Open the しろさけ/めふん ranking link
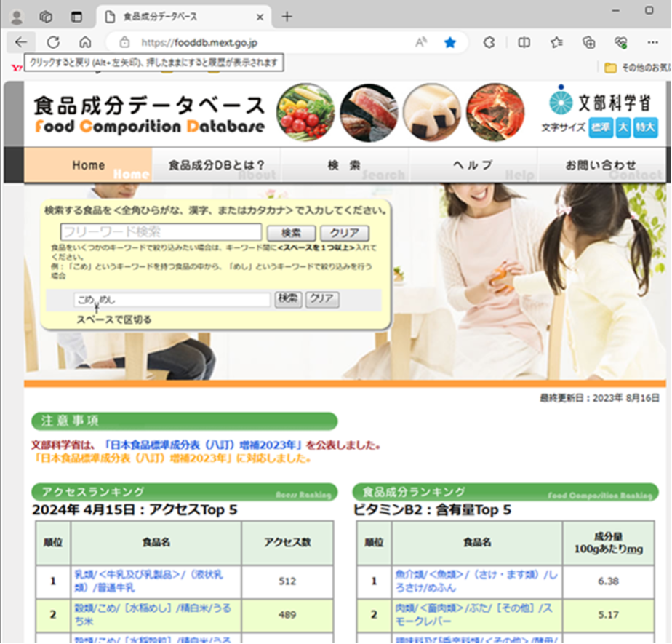 point(476,581)
